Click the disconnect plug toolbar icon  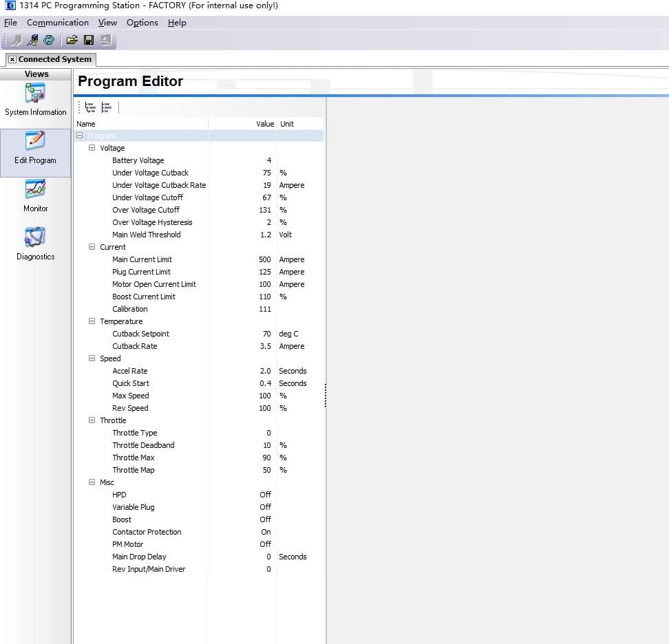click(33, 41)
